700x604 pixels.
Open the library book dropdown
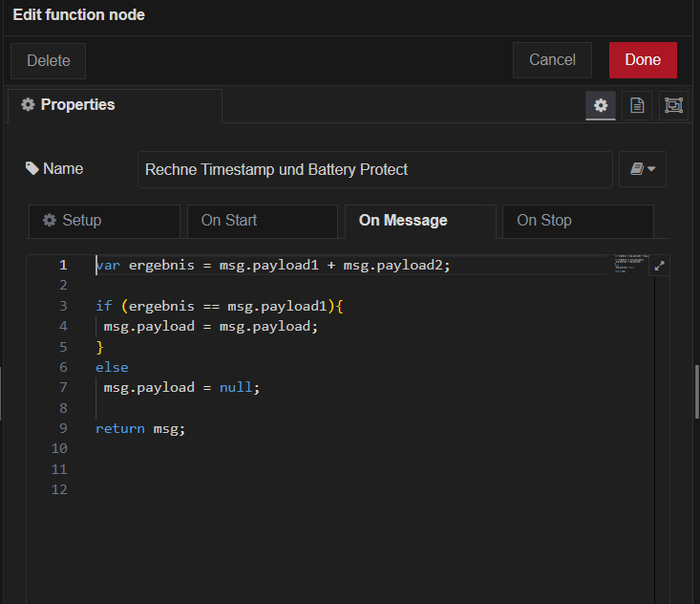pos(642,169)
